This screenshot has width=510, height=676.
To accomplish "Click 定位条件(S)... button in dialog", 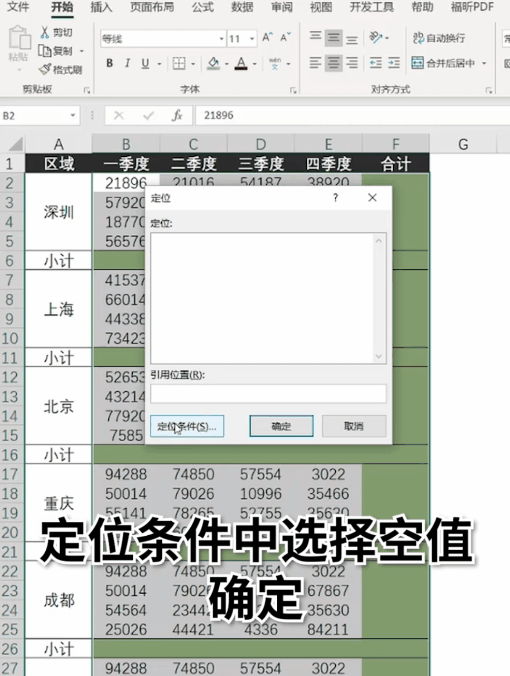I will 187,426.
